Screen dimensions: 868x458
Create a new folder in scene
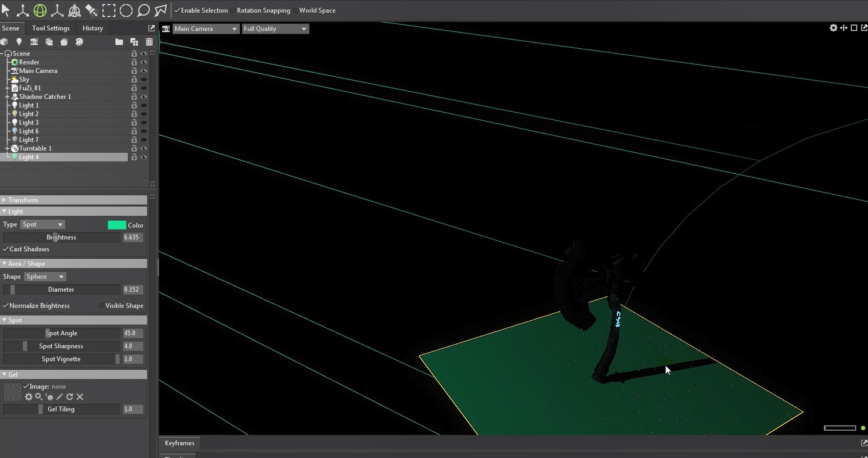119,42
